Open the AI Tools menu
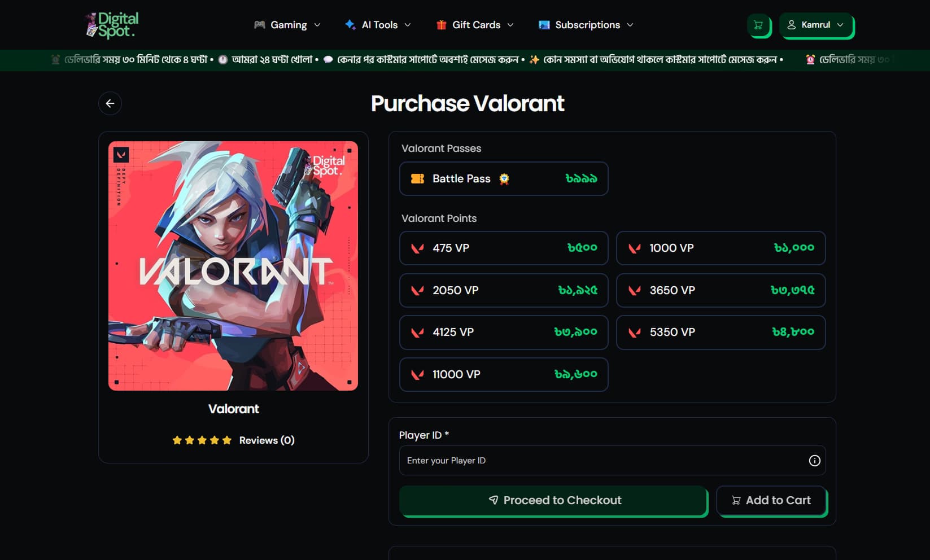Viewport: 930px width, 560px height. point(378,25)
